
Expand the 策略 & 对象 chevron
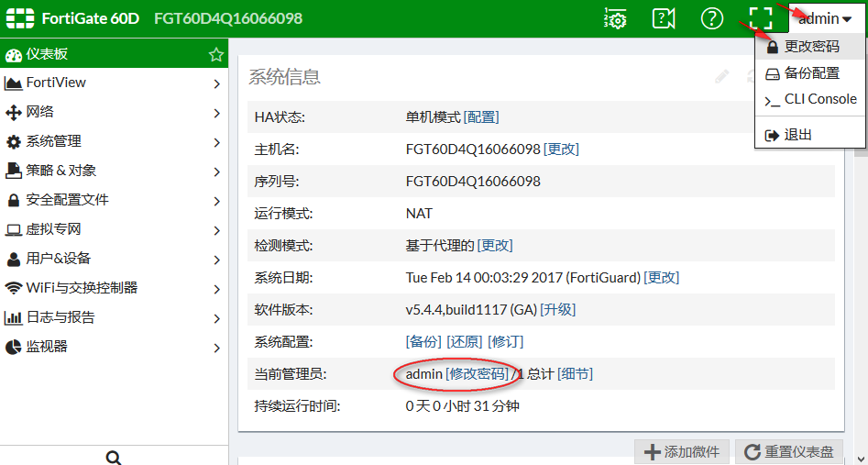click(216, 172)
